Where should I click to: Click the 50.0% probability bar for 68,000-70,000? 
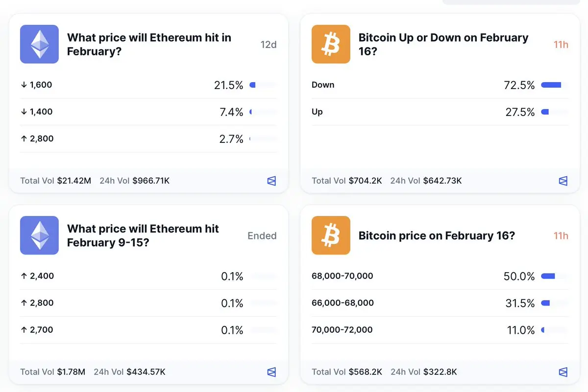click(554, 276)
